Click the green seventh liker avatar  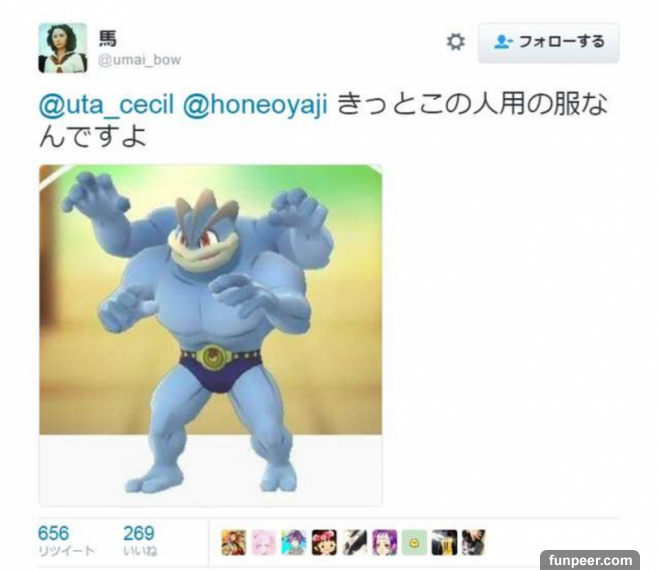tap(414, 542)
